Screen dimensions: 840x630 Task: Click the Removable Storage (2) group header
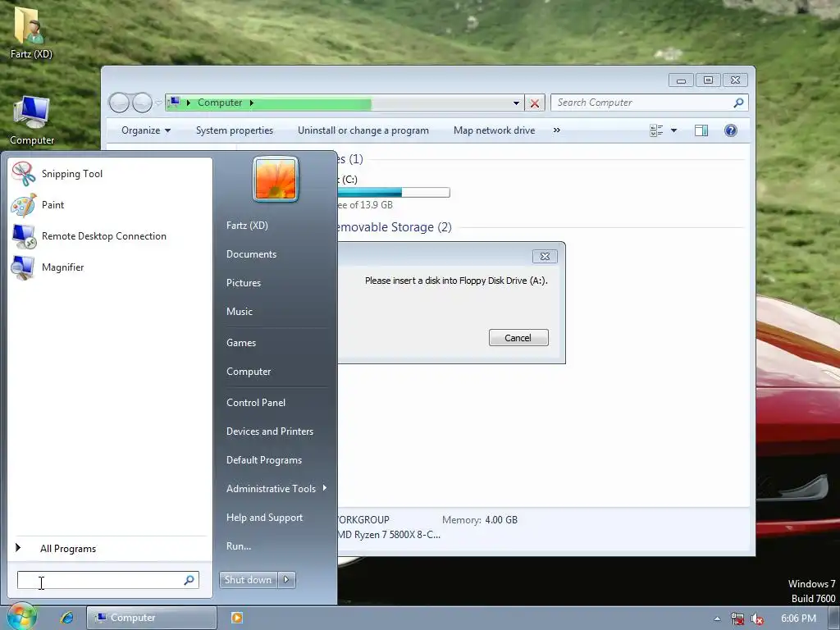pos(395,227)
